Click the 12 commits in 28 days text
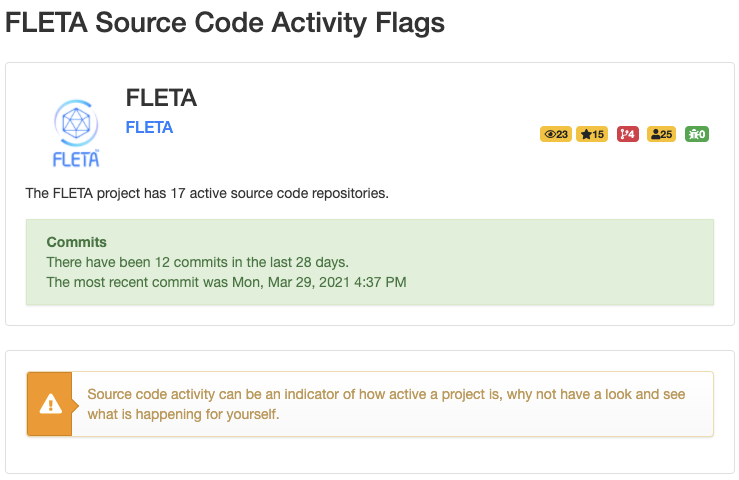The image size is (739, 480). coord(197,262)
